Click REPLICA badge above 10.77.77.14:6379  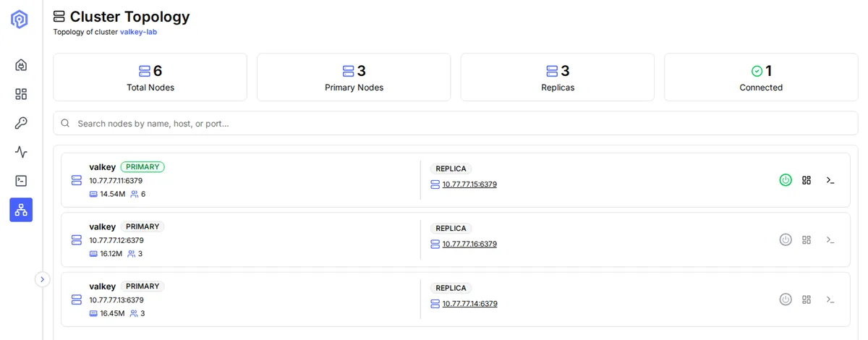point(451,288)
